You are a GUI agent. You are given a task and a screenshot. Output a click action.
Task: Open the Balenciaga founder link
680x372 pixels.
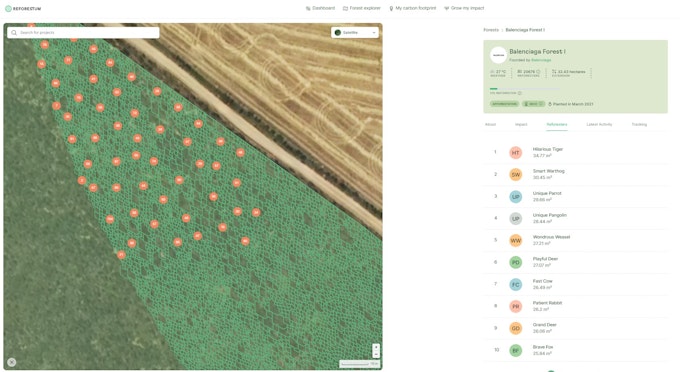(x=541, y=60)
